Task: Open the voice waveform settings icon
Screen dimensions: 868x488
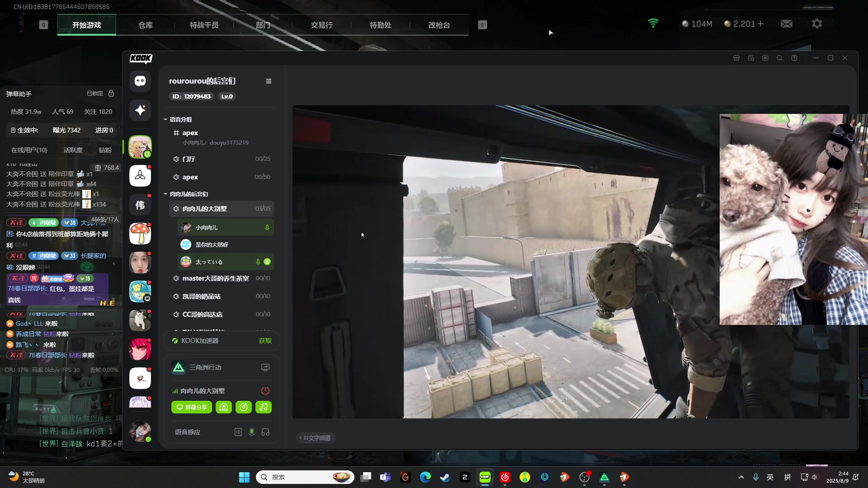Action: coord(238,432)
